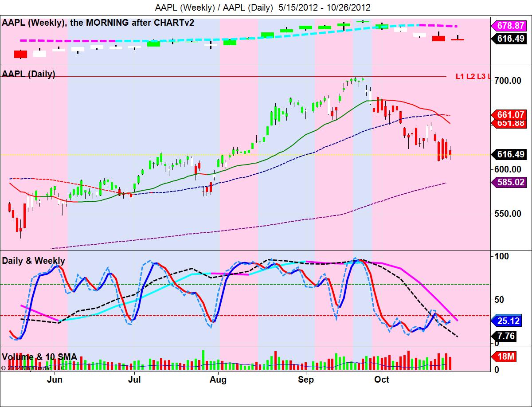Click the Aug date axis label
This screenshot has width=532, height=407.
tap(218, 380)
